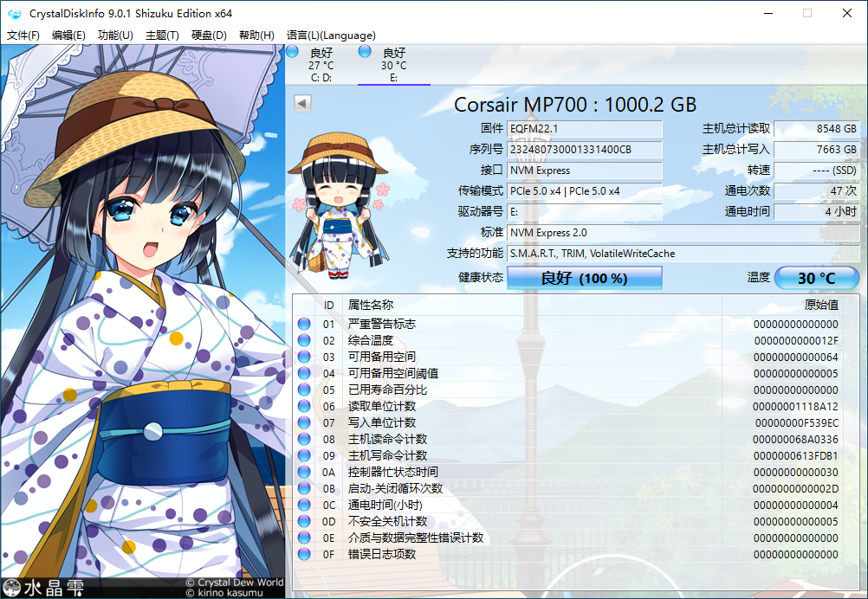Screen dimensions: 868x599
Task: Click the 健康状态 label
Action: pyautogui.click(x=481, y=277)
